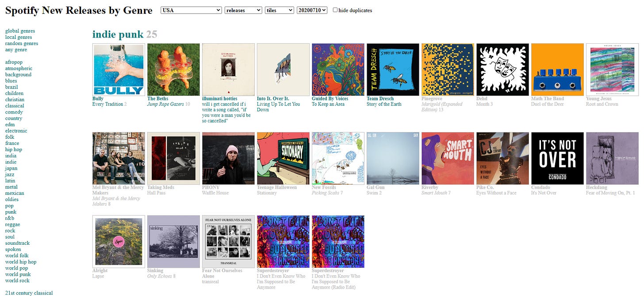Select the Into It. Over It. cover art
The image size is (644, 296).
(x=283, y=69)
